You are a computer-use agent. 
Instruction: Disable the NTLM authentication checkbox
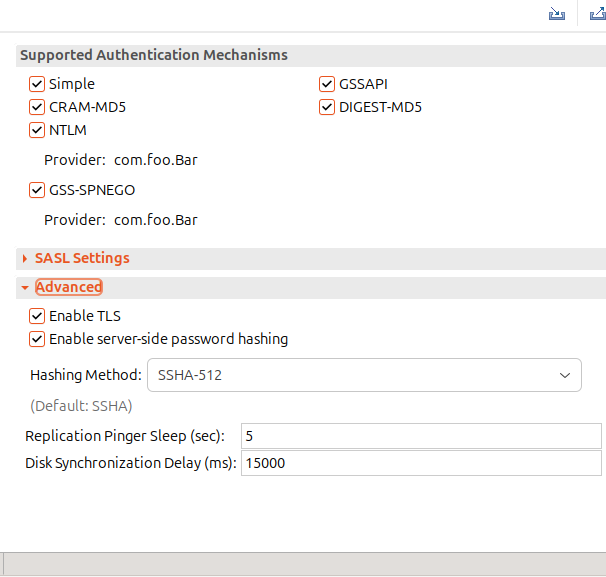pyautogui.click(x=37, y=130)
